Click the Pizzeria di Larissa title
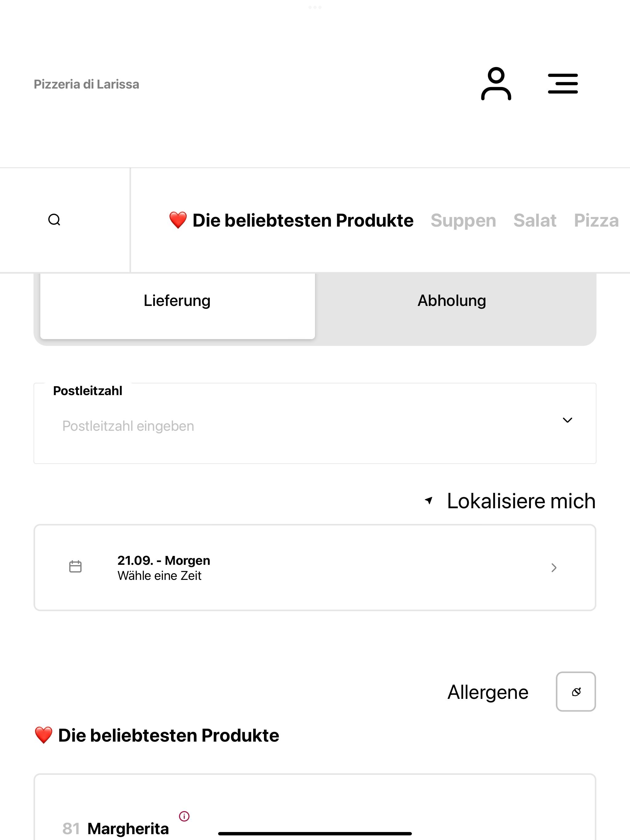The width and height of the screenshot is (630, 840). point(87,84)
